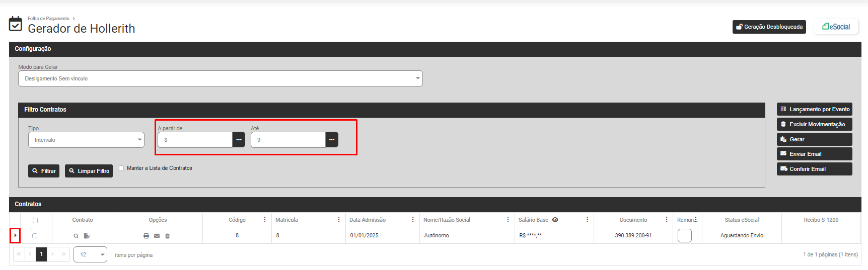Click the Filtrar button
This screenshot has height=270, width=868.
coord(44,171)
